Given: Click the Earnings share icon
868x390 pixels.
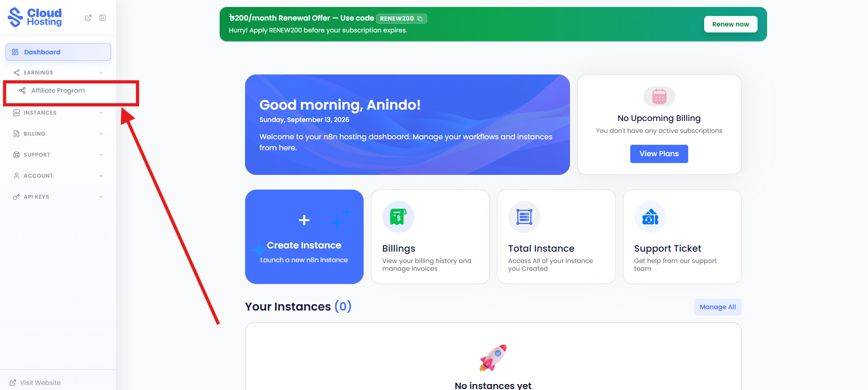Looking at the screenshot, I should point(16,73).
